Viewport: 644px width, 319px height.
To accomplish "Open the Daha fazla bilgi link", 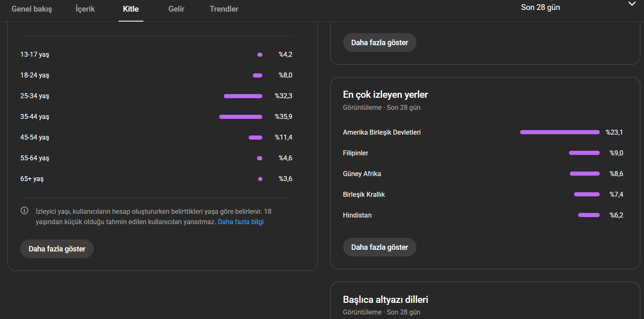I will click(x=241, y=222).
